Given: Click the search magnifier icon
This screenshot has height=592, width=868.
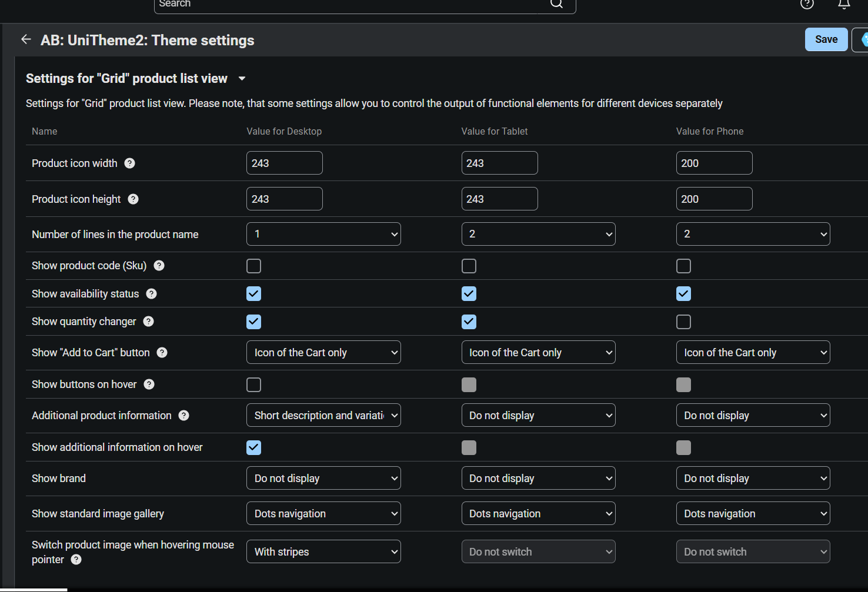Looking at the screenshot, I should 556,4.
